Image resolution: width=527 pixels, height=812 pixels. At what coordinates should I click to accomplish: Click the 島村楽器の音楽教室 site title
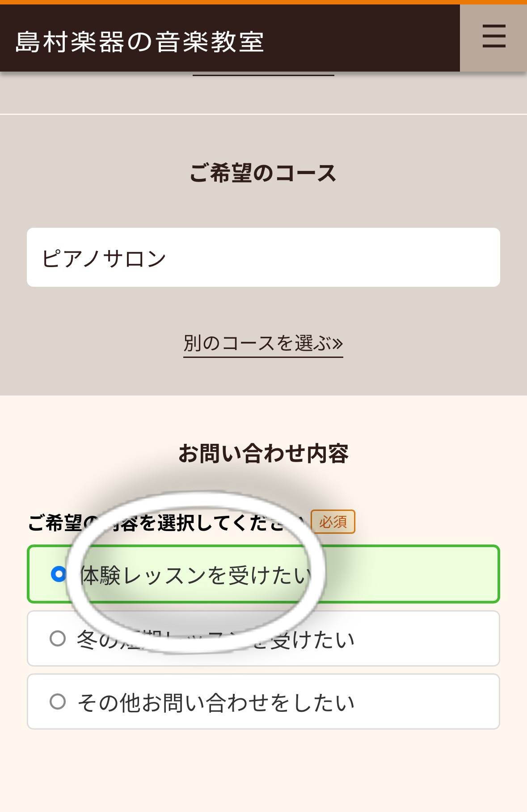tap(139, 42)
